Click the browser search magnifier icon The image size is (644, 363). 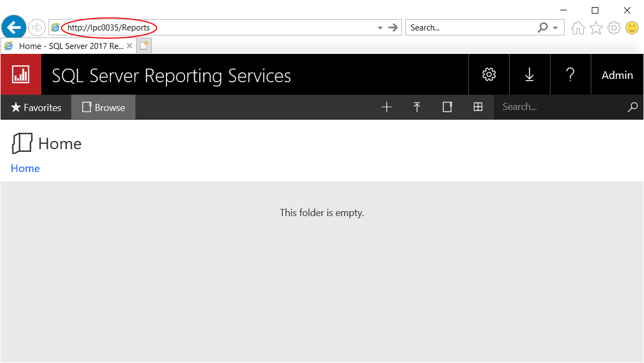coord(542,28)
